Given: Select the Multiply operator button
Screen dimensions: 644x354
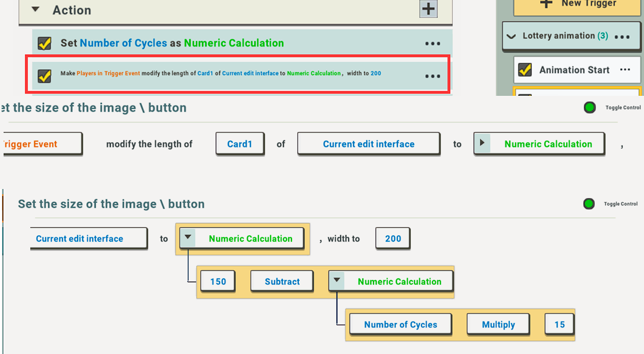Looking at the screenshot, I should click(498, 324).
